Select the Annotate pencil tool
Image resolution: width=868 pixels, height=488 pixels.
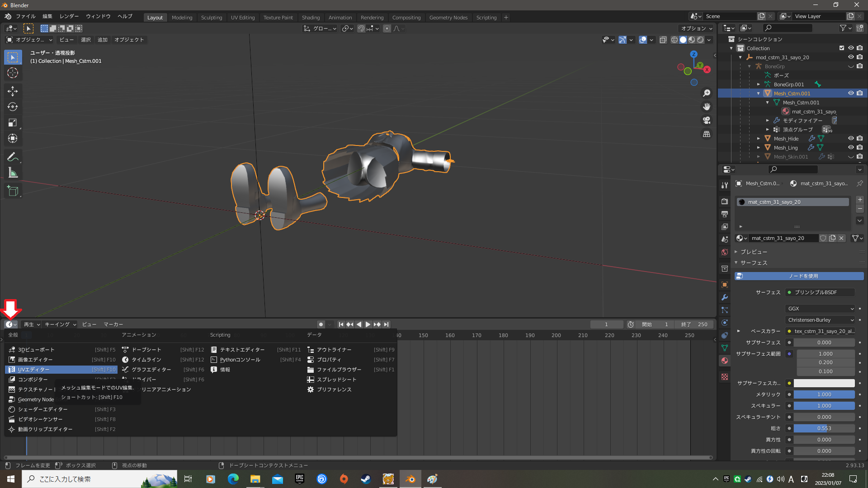[13, 157]
